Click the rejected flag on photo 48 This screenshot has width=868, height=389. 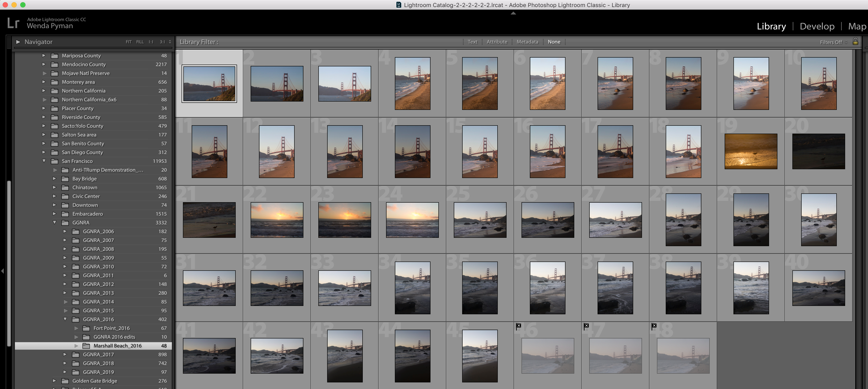pyautogui.click(x=654, y=326)
